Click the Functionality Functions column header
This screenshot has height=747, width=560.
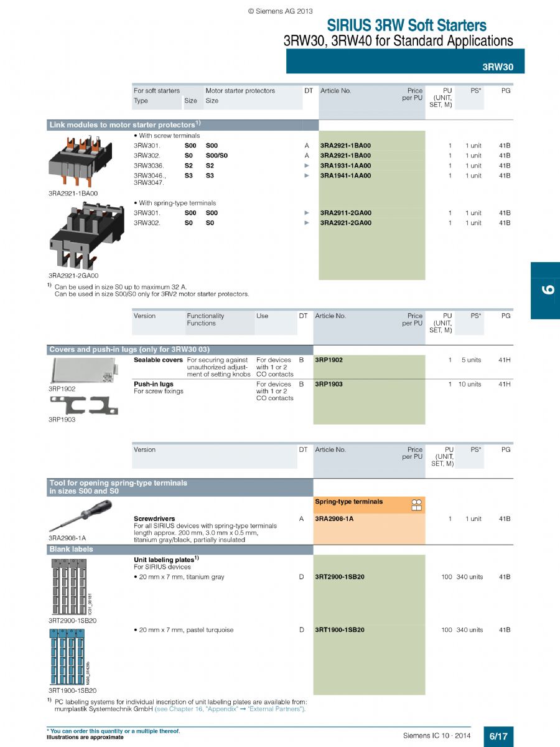point(205,319)
